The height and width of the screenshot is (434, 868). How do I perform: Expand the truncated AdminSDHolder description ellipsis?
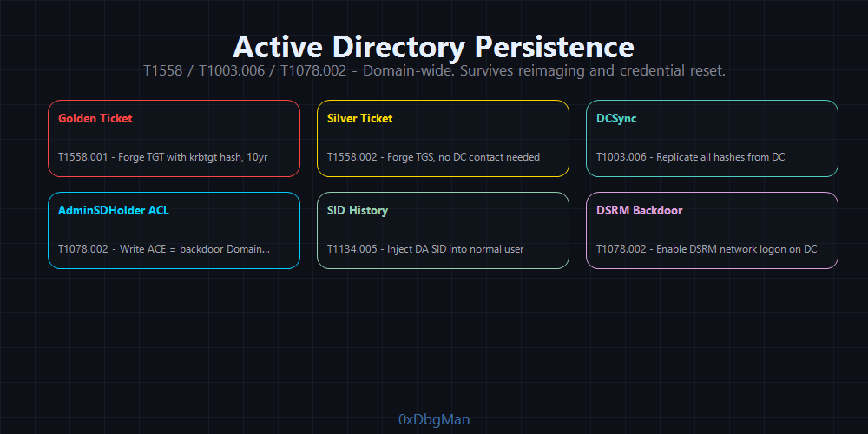click(265, 249)
